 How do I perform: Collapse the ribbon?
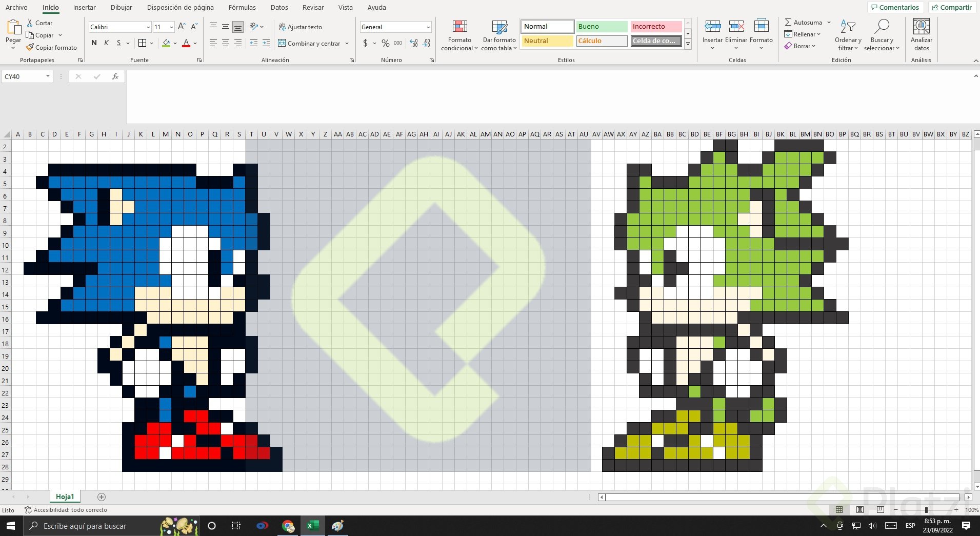click(x=975, y=61)
